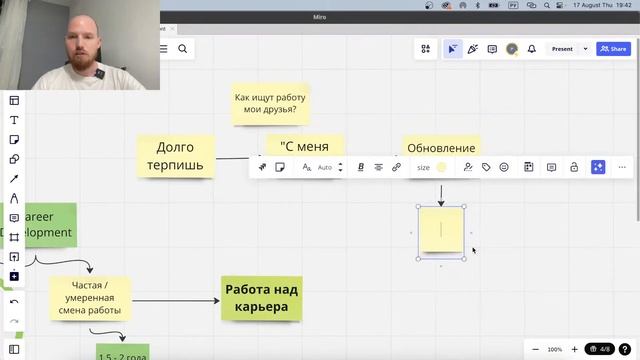
Task: Change author icon in context toolbar
Action: point(468,167)
